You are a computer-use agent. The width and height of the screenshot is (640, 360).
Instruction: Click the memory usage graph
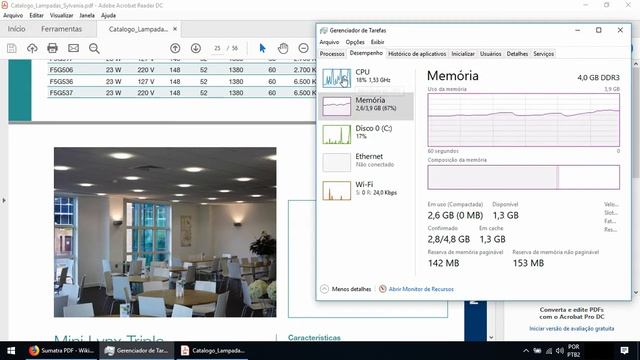click(x=524, y=120)
